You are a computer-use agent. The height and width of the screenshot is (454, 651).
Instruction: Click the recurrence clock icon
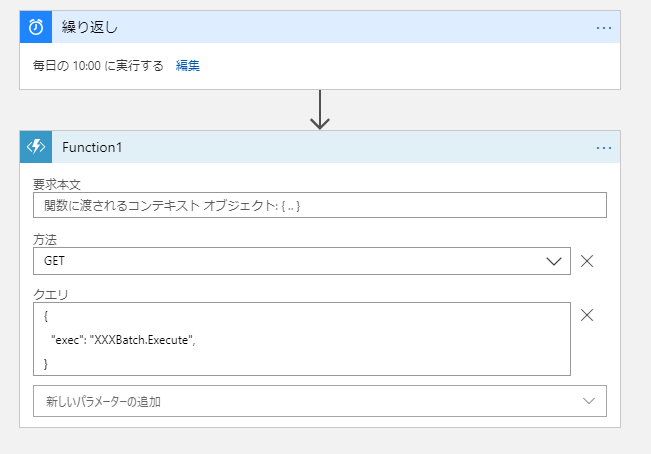36,27
